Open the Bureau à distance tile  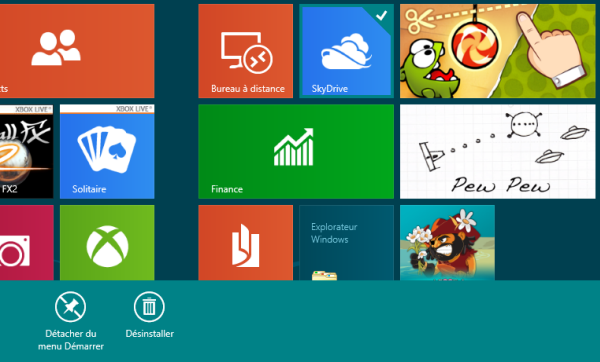[x=246, y=51]
